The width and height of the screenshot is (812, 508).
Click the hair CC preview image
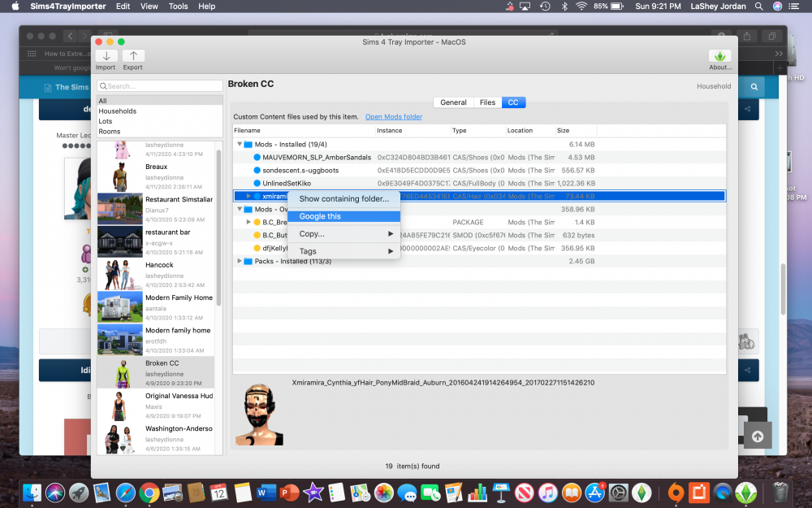click(260, 415)
